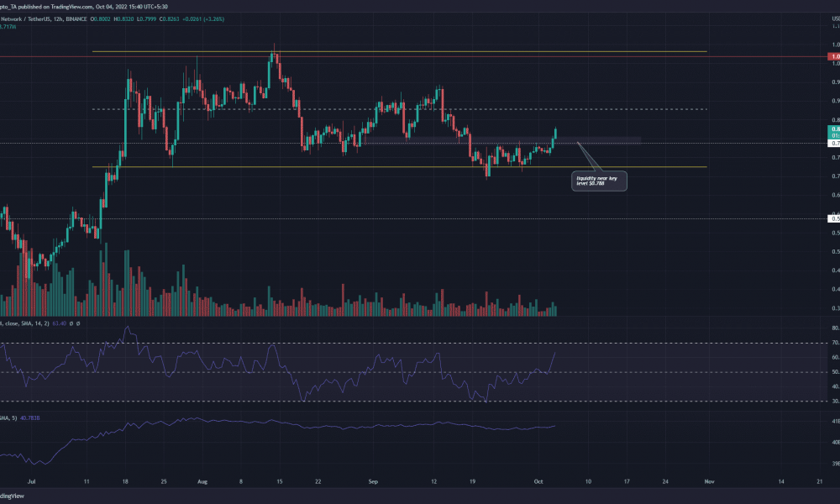Viewport: 840px width, 504px height.
Task: Click the '22' date label on time axis
Action: click(x=318, y=481)
